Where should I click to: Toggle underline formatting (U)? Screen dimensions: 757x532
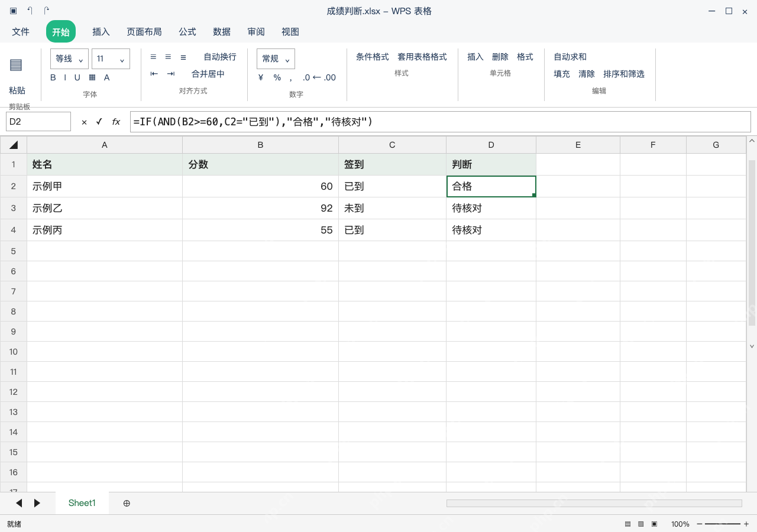(77, 77)
